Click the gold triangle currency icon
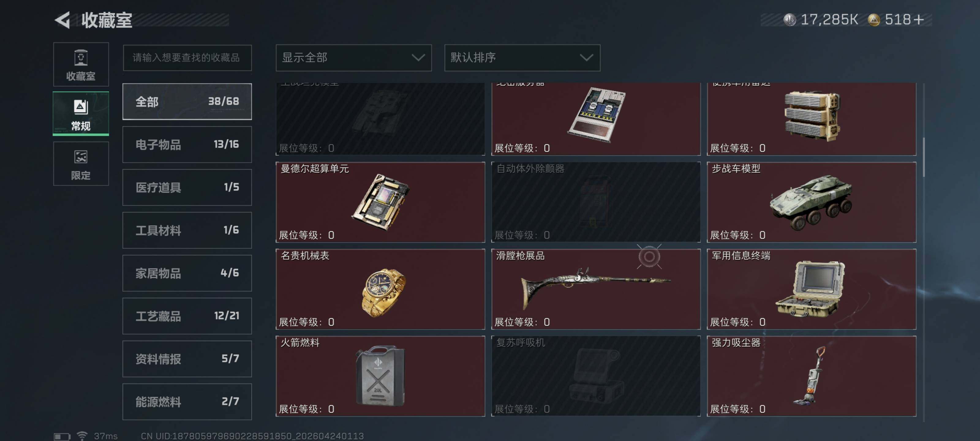This screenshot has height=441, width=980. tap(873, 20)
